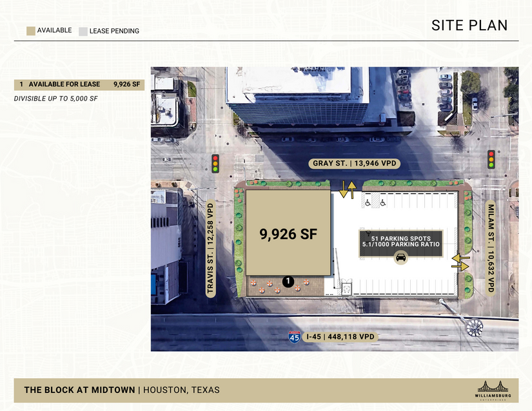Click the first handicap parking symbol
The height and width of the screenshot is (411, 532).
[368, 203]
